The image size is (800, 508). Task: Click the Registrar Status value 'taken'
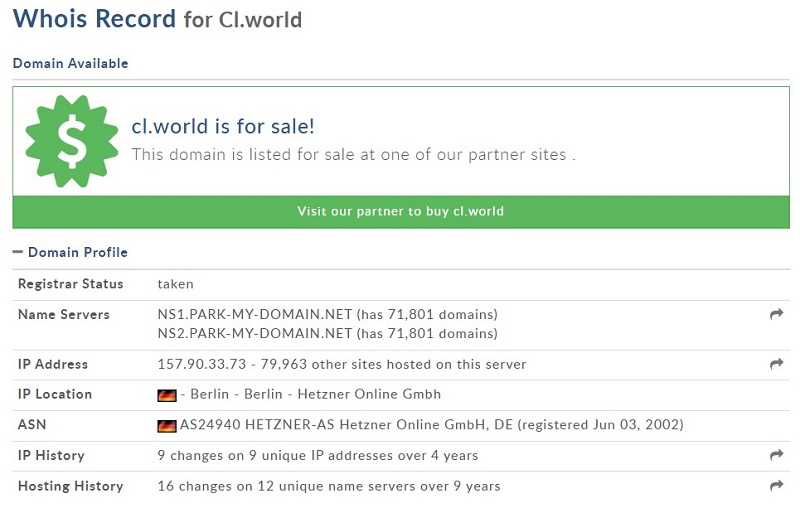coord(176,284)
